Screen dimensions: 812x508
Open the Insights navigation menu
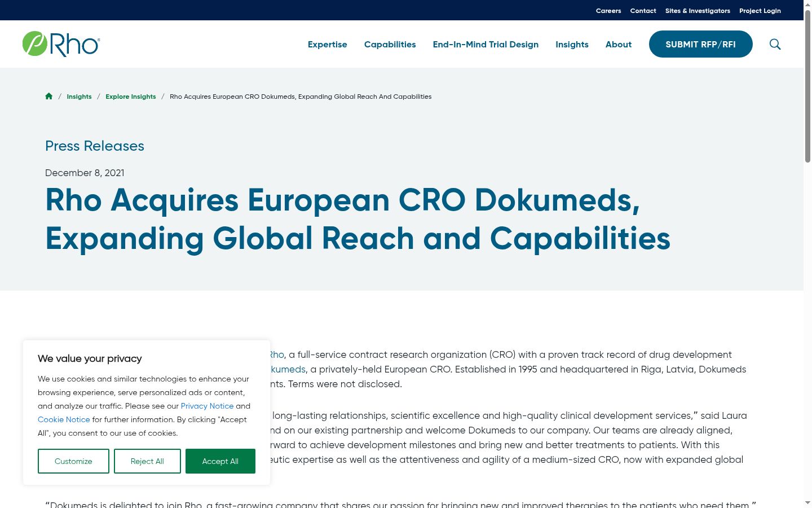572,44
